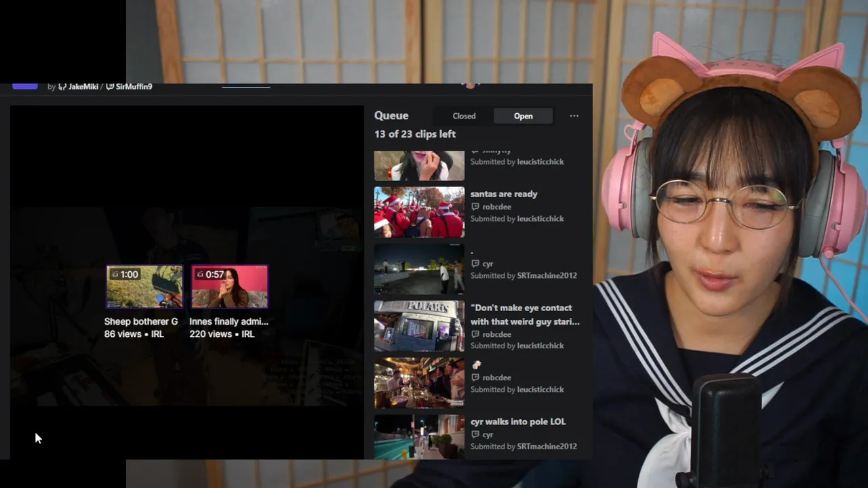The height and width of the screenshot is (488, 868).
Task: Click the purple button left of JakeMiki
Action: 25,86
